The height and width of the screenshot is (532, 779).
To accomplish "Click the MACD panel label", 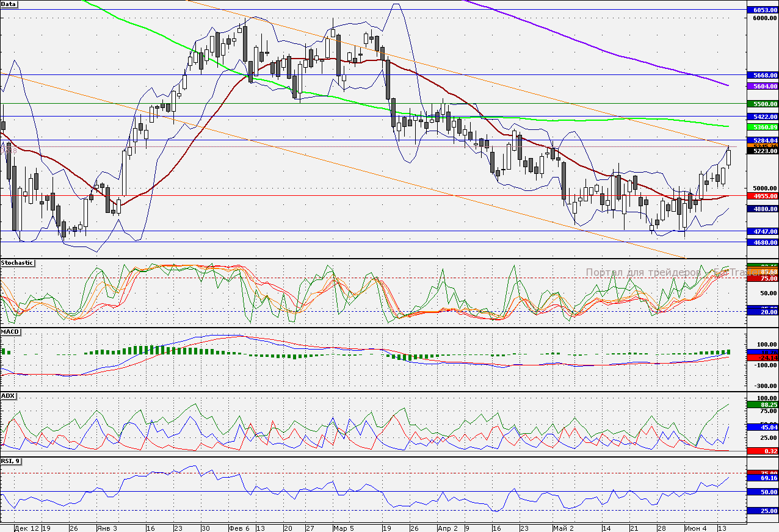I will tap(11, 332).
